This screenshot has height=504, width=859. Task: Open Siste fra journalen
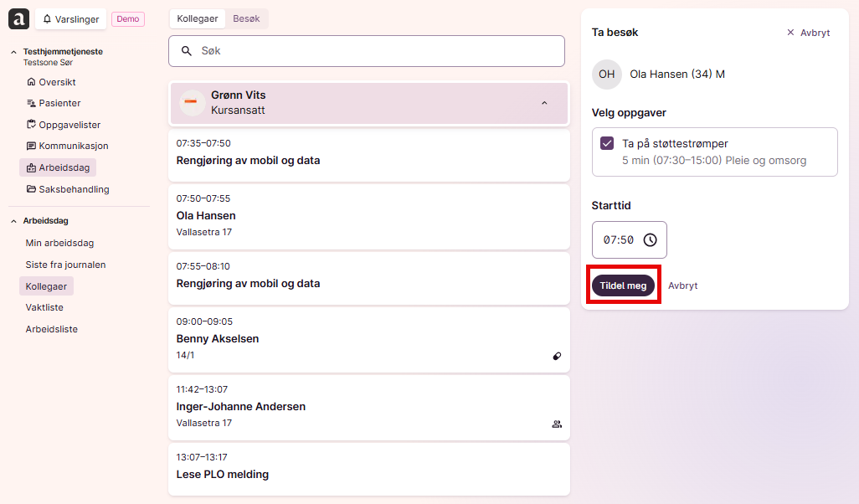pyautogui.click(x=66, y=265)
